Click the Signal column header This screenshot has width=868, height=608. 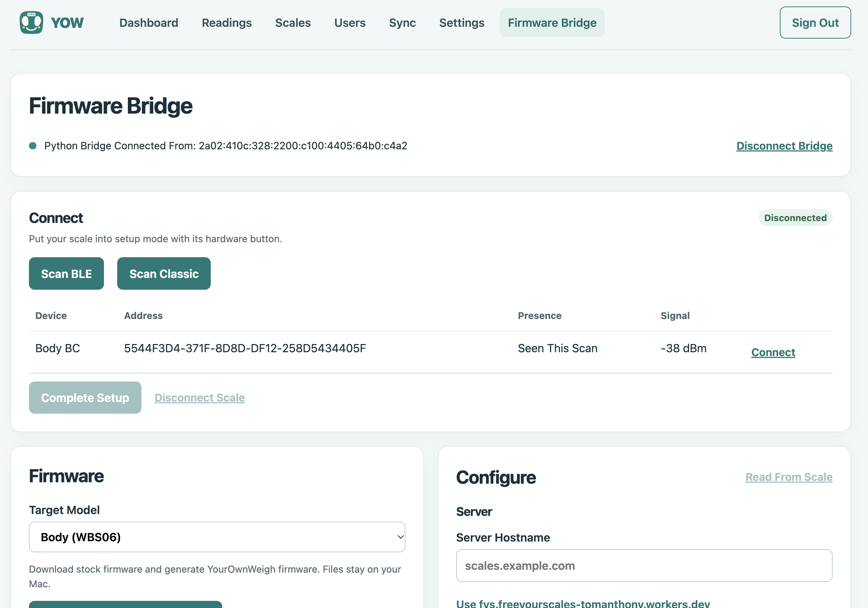pos(675,316)
